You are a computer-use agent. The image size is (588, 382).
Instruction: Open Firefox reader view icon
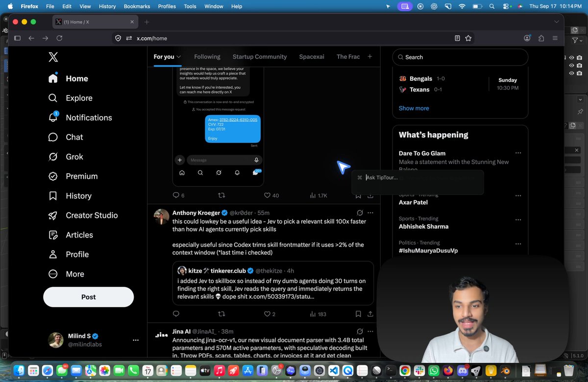[457, 38]
